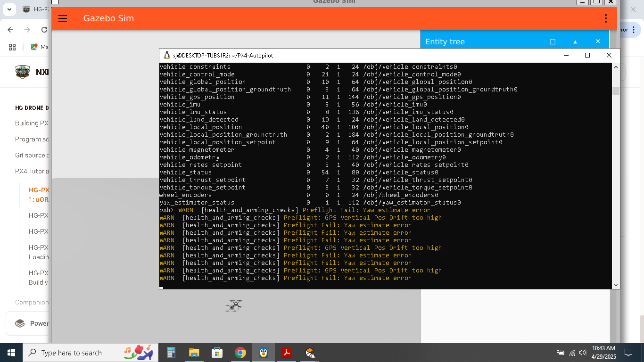The width and height of the screenshot is (644, 362).
Task: Click the Powered by button in sidebar
Action: click(28, 323)
